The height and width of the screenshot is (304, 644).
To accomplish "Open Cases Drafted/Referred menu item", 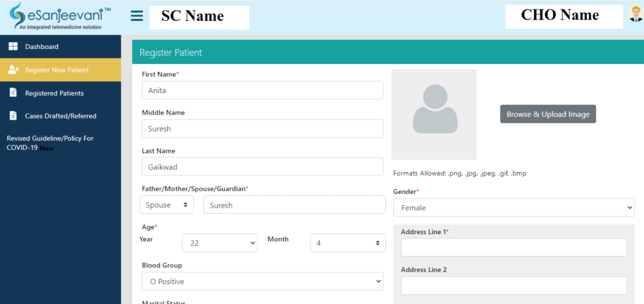I will click(60, 116).
